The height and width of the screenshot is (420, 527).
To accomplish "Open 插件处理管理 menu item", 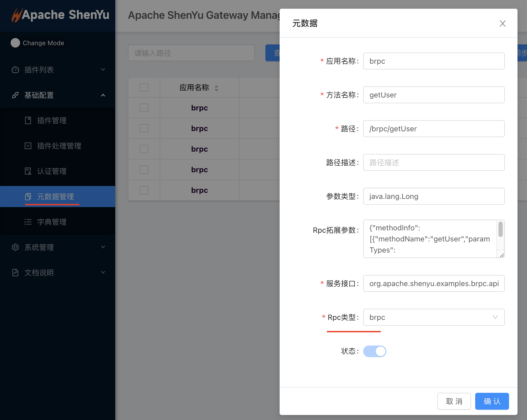I will click(x=59, y=146).
